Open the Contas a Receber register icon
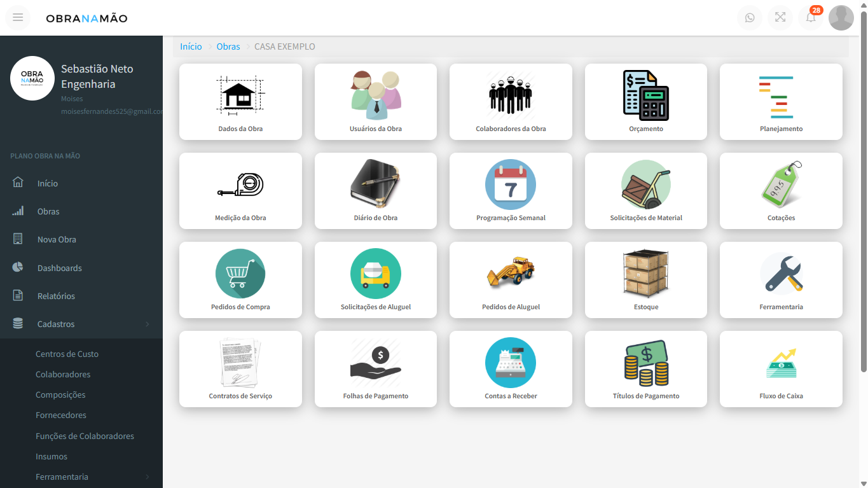 coord(511,363)
